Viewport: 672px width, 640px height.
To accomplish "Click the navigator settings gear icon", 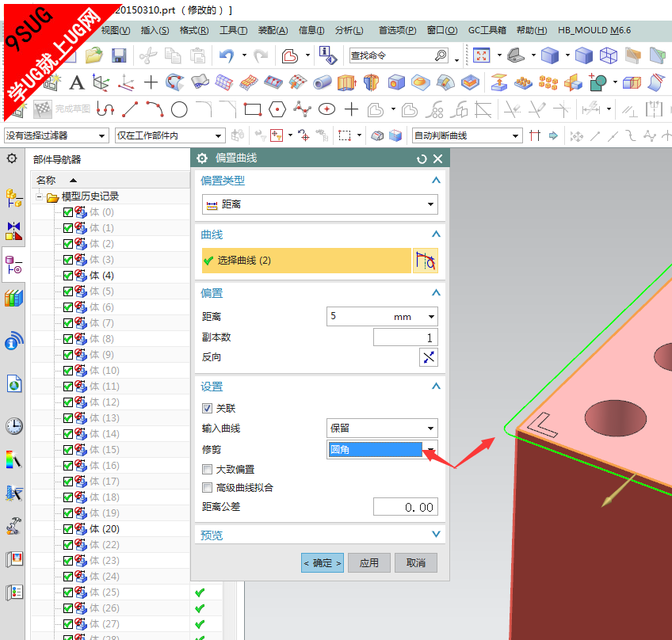I will click(x=12, y=158).
